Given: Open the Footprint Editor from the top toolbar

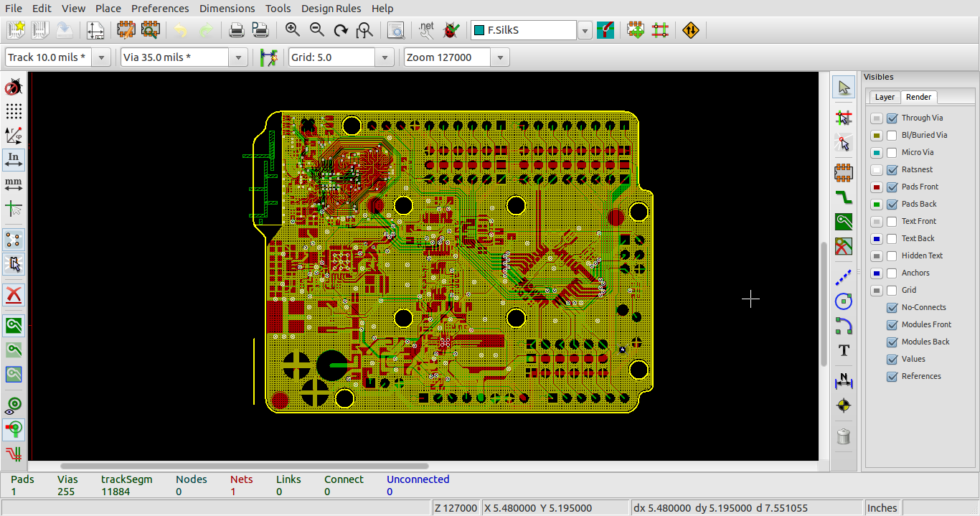Looking at the screenshot, I should (126, 29).
